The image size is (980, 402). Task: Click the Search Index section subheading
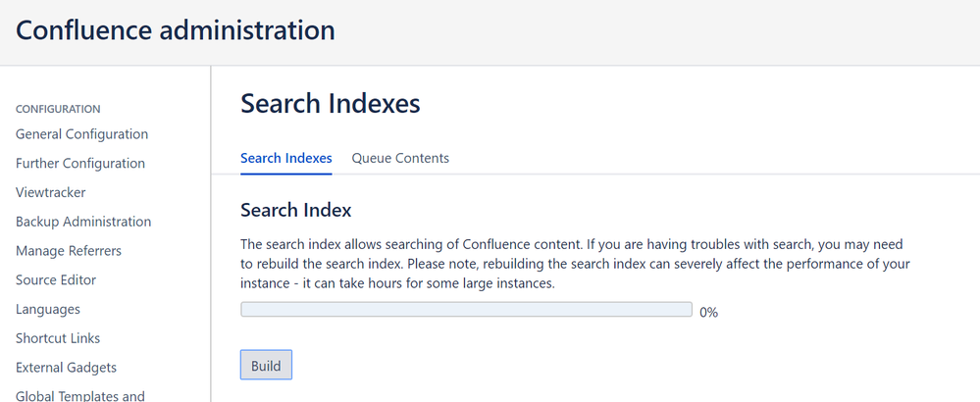296,211
